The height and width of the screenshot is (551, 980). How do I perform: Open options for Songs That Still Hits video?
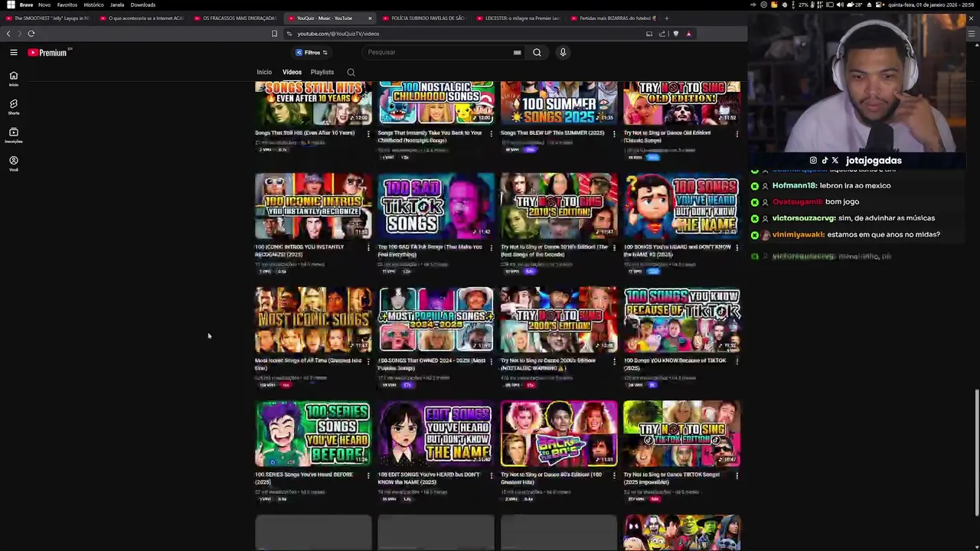pyautogui.click(x=368, y=134)
